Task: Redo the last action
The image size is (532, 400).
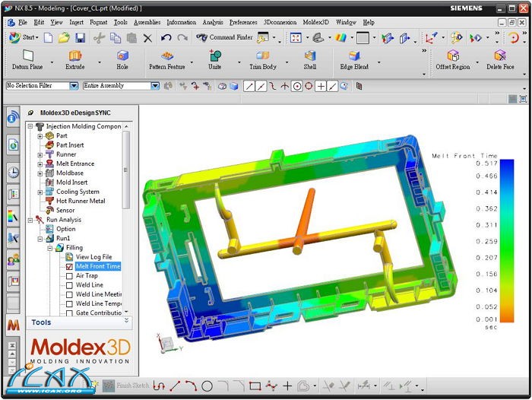Action: click(182, 37)
